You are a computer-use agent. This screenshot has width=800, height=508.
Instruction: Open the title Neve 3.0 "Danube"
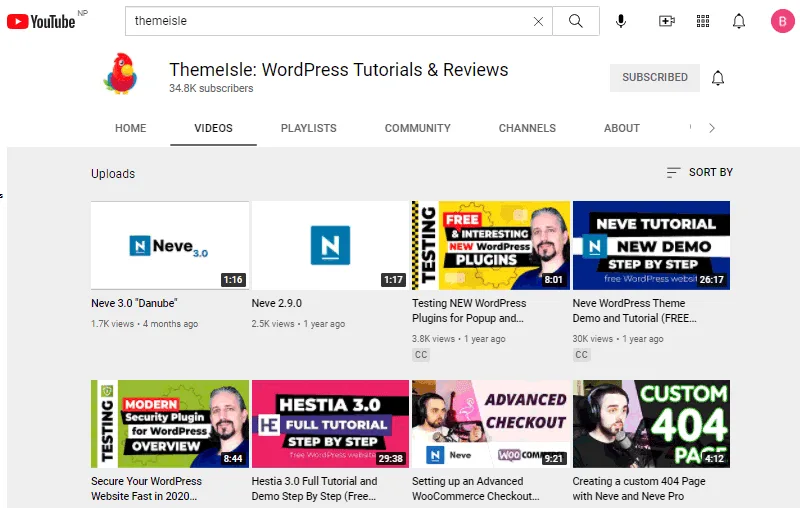pyautogui.click(x=134, y=303)
